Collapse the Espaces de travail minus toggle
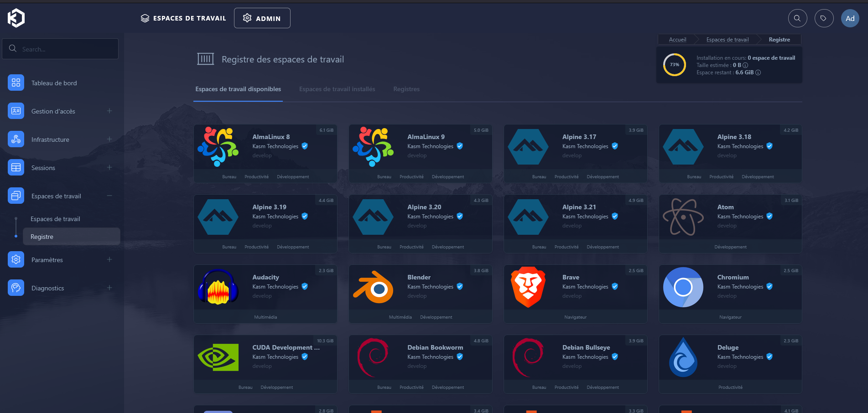The image size is (868, 413). [x=109, y=196]
